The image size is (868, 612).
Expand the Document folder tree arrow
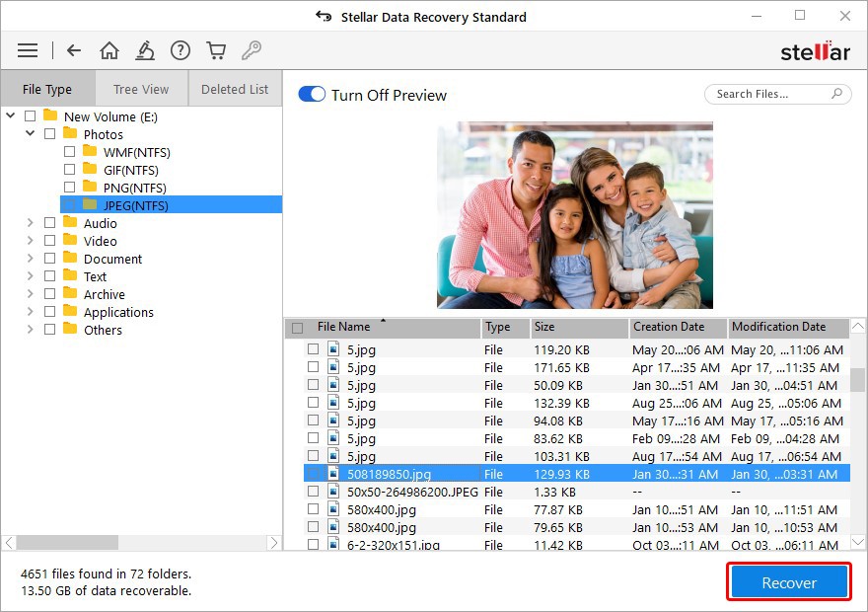[30, 259]
